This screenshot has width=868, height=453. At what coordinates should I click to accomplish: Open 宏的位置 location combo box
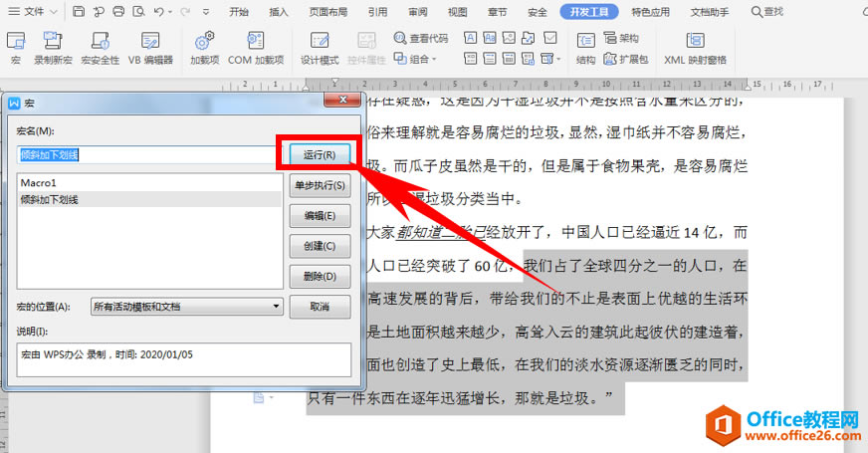pos(186,307)
